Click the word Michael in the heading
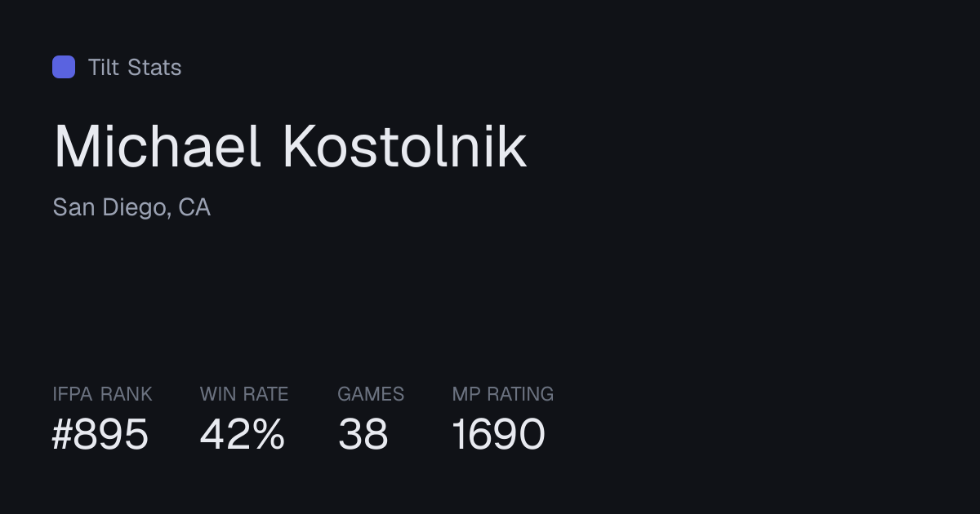Viewport: 980px width, 514px height. [x=158, y=147]
